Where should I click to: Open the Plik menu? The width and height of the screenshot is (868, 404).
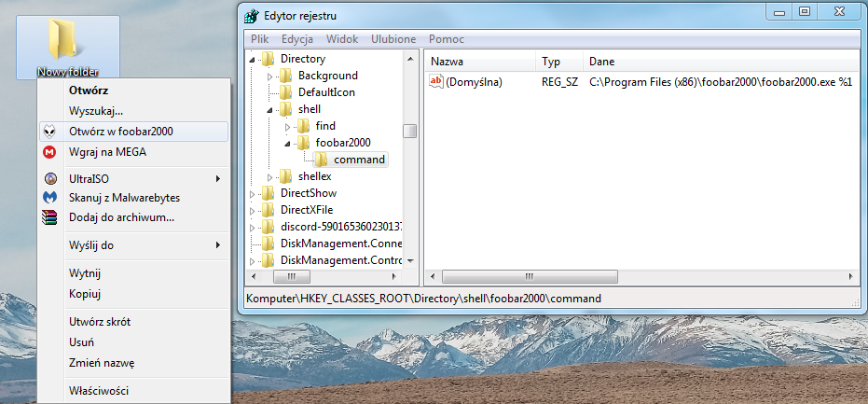259,39
